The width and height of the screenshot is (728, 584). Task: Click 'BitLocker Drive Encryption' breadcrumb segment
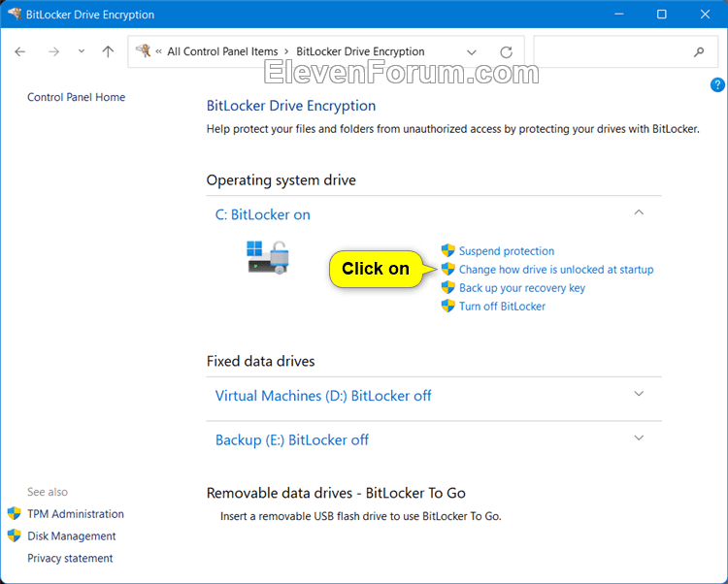360,51
